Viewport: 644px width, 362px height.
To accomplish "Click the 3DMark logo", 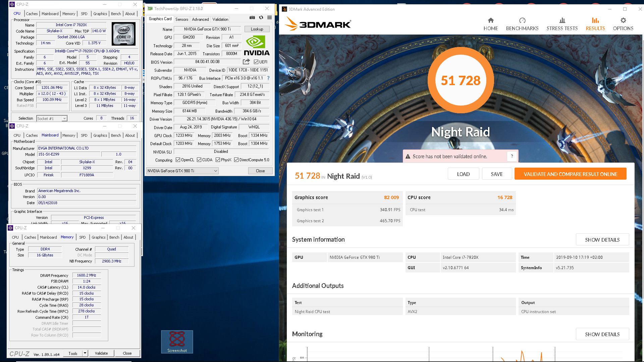I will click(318, 24).
